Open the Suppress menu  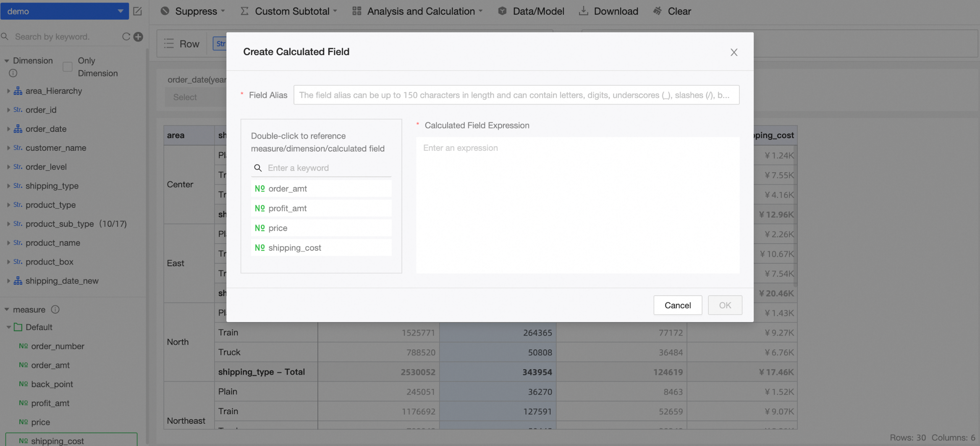[193, 11]
